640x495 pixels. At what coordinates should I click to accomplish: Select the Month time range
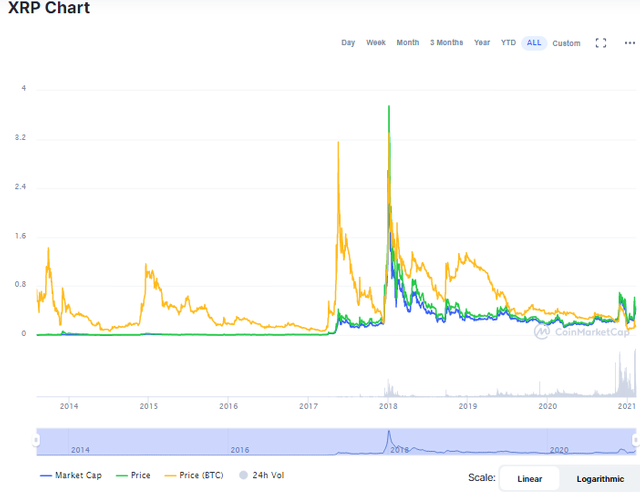(x=408, y=42)
